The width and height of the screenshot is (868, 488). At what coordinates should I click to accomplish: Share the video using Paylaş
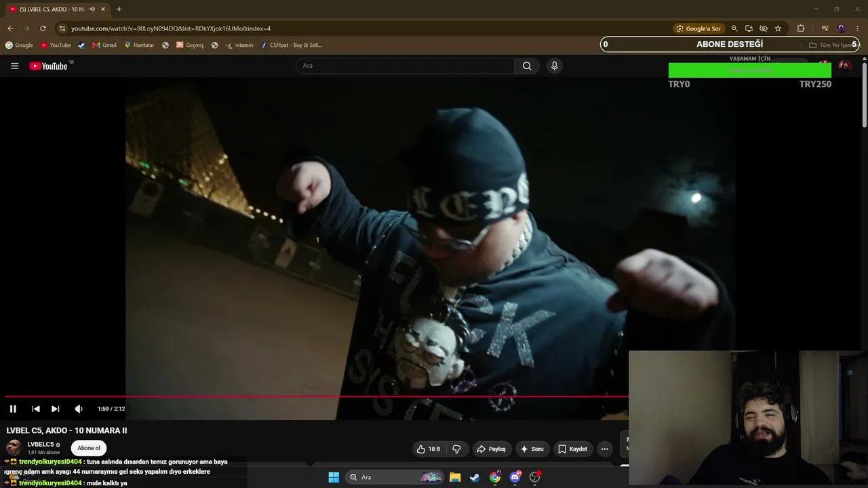(x=491, y=449)
